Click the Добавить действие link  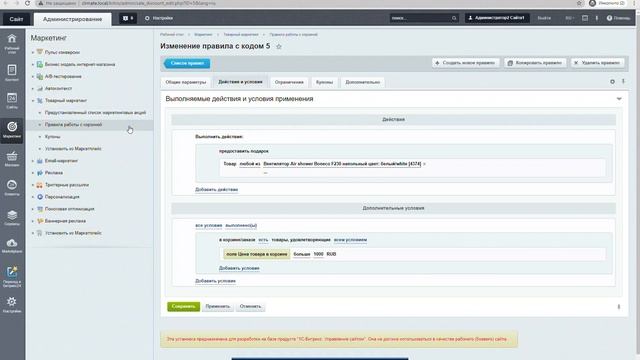tap(216, 189)
